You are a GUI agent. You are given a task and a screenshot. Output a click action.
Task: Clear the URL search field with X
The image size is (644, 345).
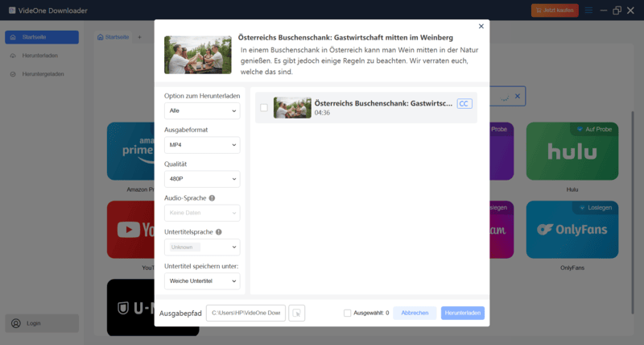click(x=518, y=96)
